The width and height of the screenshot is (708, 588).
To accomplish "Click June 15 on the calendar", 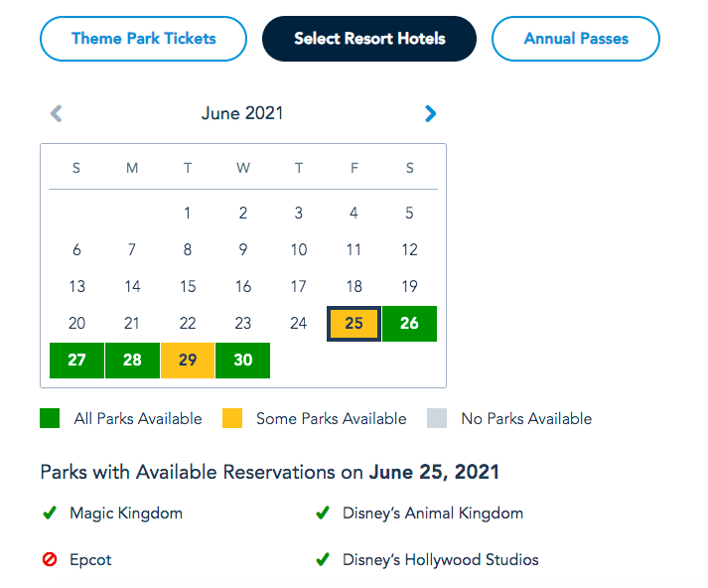I will [188, 287].
